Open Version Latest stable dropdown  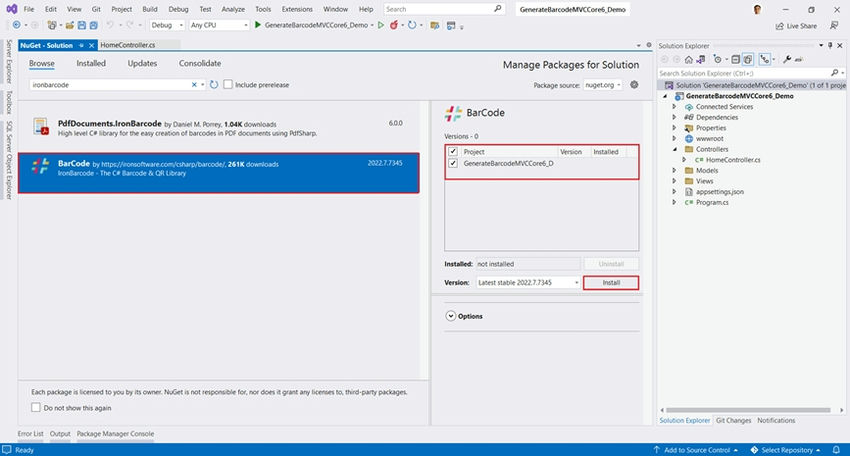(528, 282)
